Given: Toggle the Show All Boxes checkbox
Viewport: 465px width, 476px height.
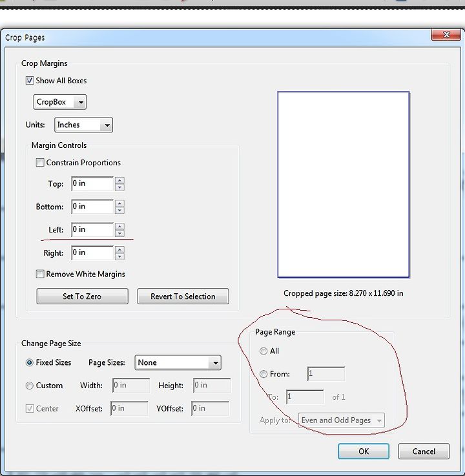Looking at the screenshot, I should click(x=30, y=81).
